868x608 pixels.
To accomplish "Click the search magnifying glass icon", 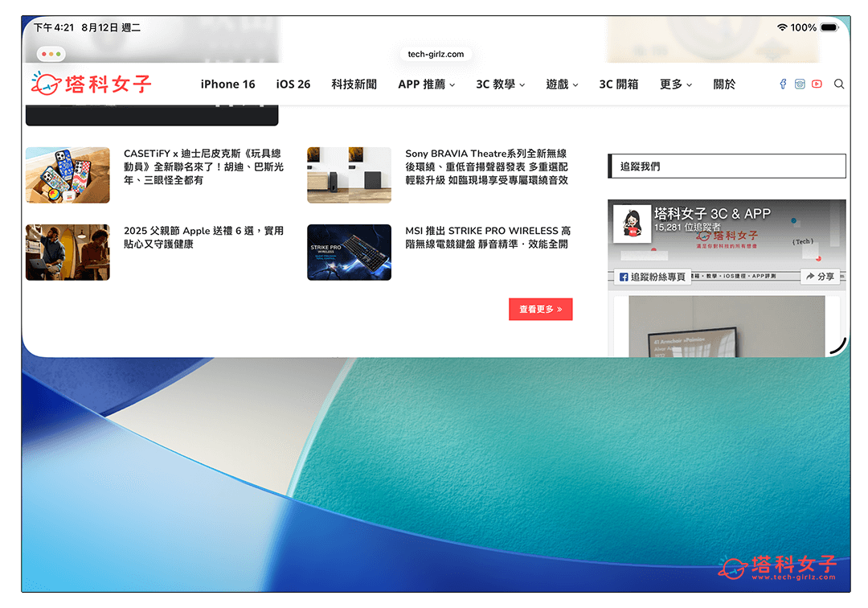I will pos(839,84).
